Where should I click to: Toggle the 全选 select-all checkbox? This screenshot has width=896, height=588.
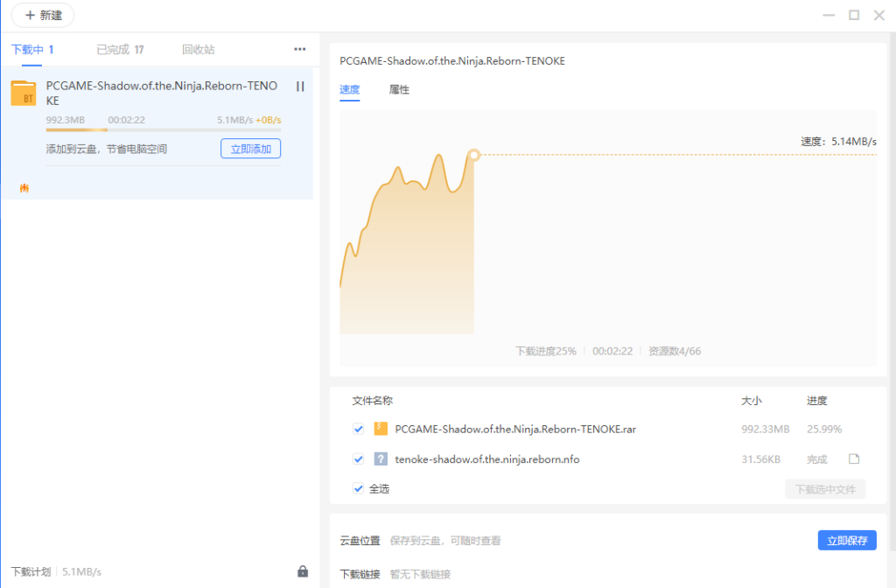pyautogui.click(x=358, y=488)
